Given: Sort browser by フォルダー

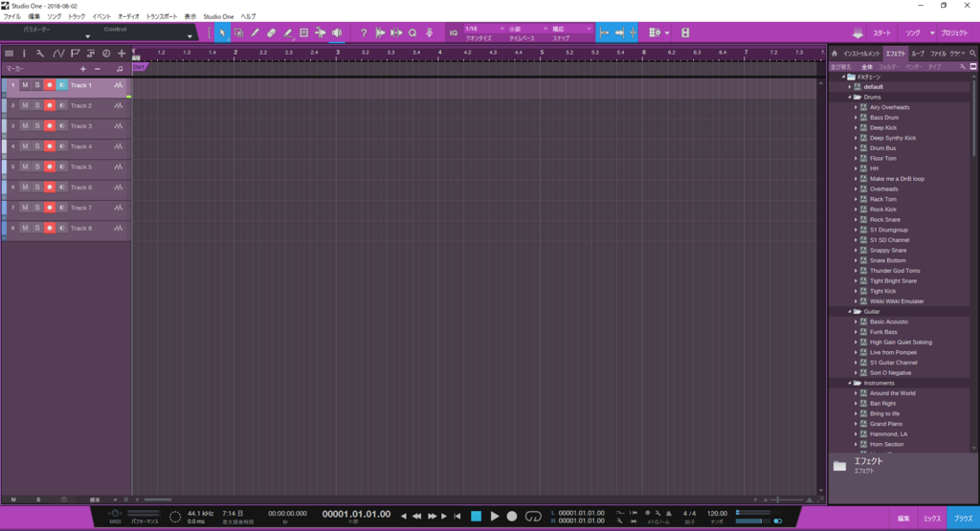Looking at the screenshot, I should [x=888, y=67].
